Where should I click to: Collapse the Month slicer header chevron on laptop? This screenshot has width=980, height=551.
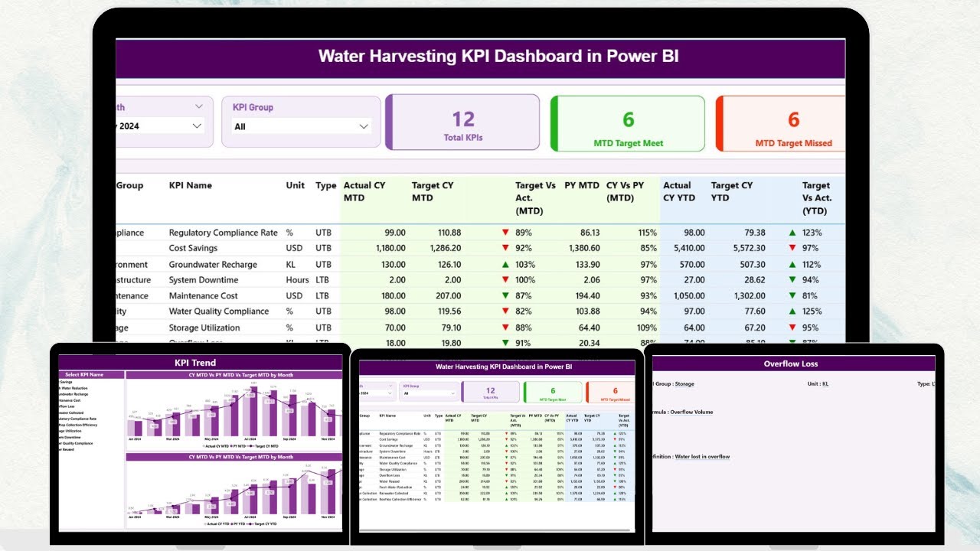pyautogui.click(x=199, y=106)
